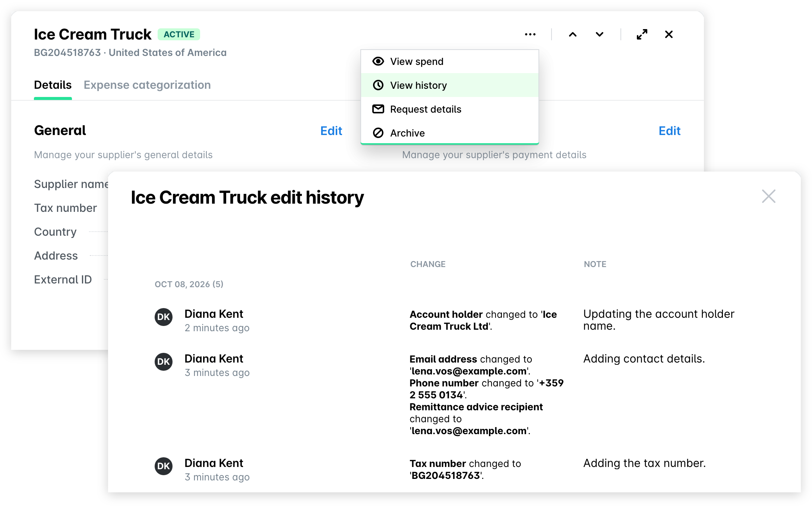Click the eye icon beside View spend

pyautogui.click(x=378, y=61)
